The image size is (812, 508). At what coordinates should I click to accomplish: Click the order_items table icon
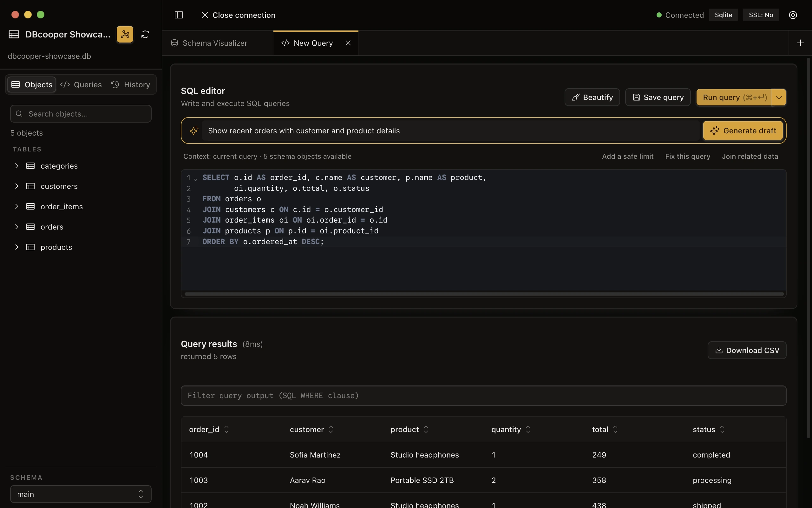coord(30,206)
